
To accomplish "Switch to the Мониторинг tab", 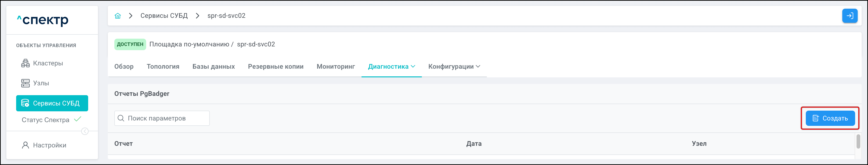I will click(335, 67).
